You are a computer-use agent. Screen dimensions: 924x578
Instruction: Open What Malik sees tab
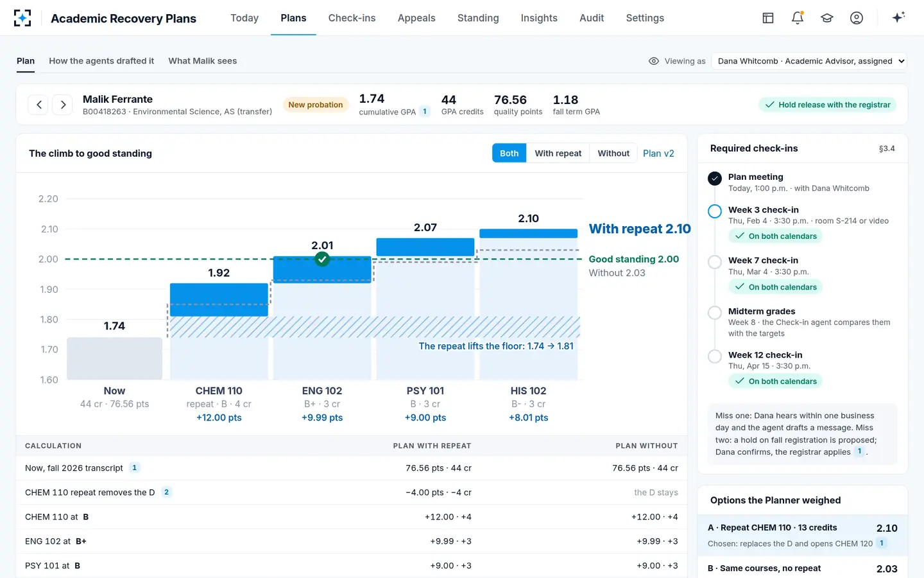pyautogui.click(x=203, y=61)
